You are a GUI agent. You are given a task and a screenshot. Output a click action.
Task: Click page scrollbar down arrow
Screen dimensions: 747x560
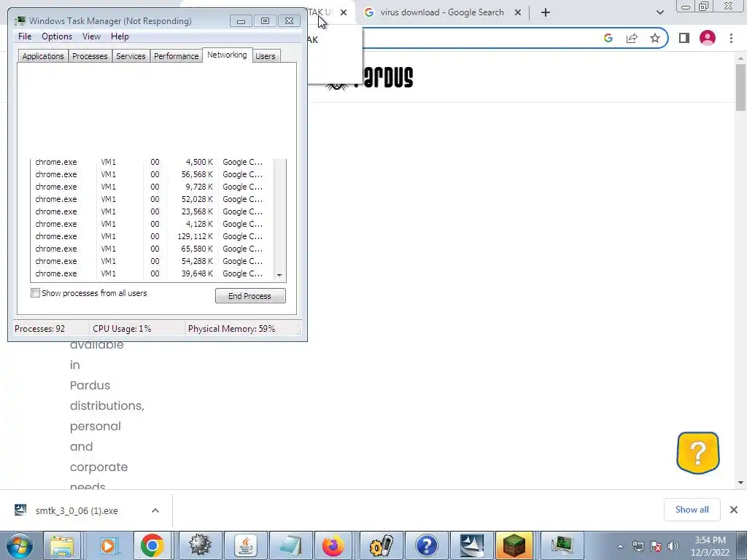740,483
